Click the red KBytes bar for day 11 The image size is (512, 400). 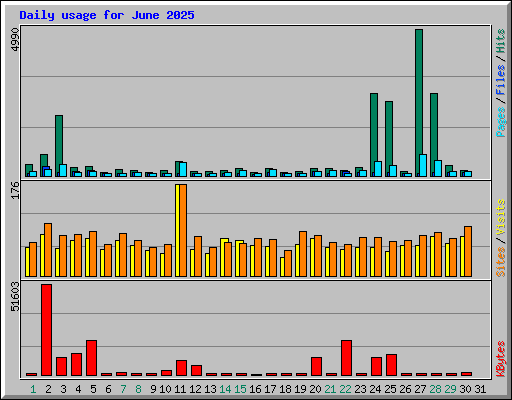(181, 368)
